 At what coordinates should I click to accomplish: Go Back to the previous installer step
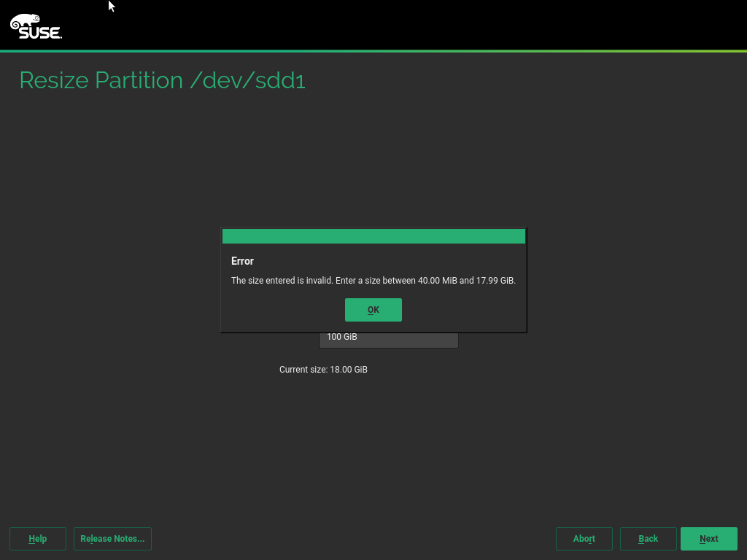coord(648,539)
